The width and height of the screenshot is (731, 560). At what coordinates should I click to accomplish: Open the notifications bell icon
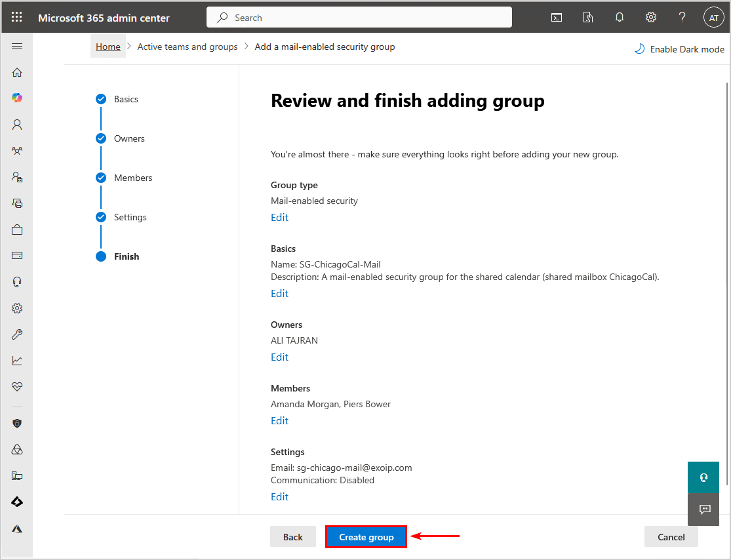click(x=620, y=18)
